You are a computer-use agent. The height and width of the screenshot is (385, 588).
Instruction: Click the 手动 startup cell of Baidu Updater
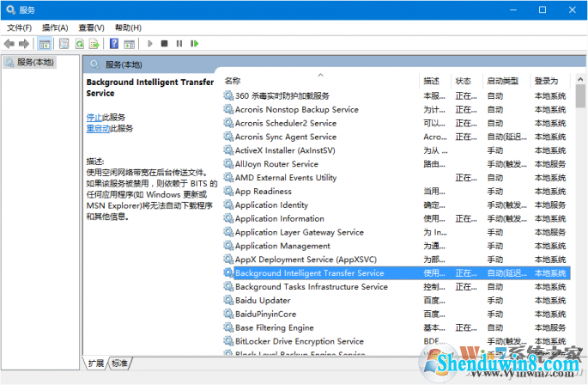click(x=494, y=301)
